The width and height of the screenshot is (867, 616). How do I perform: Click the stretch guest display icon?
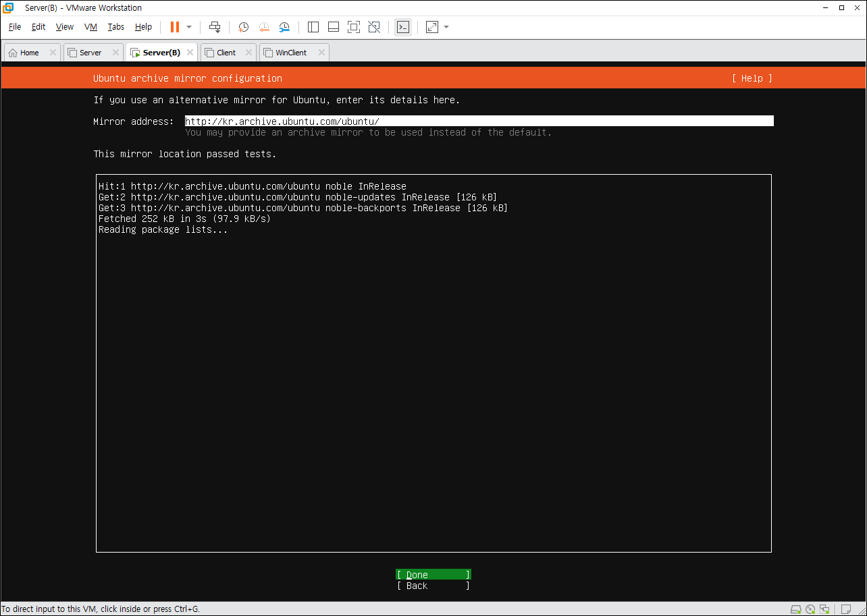pyautogui.click(x=432, y=27)
